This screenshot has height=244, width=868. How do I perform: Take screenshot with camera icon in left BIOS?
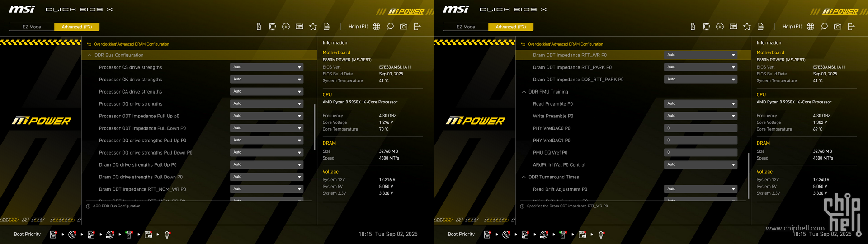click(x=404, y=27)
